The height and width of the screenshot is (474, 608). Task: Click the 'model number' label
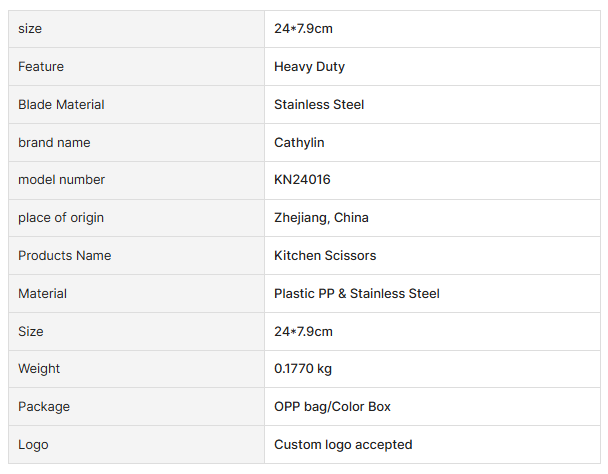pos(61,180)
